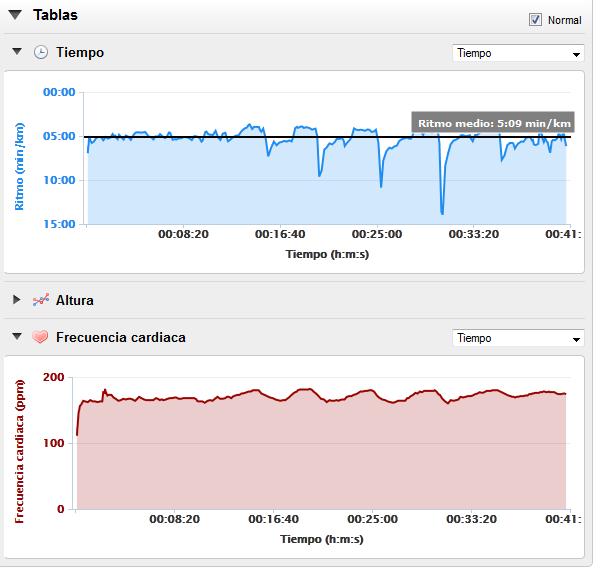Click the Altura section title
Viewport: 606px width, 586px height.
75,300
